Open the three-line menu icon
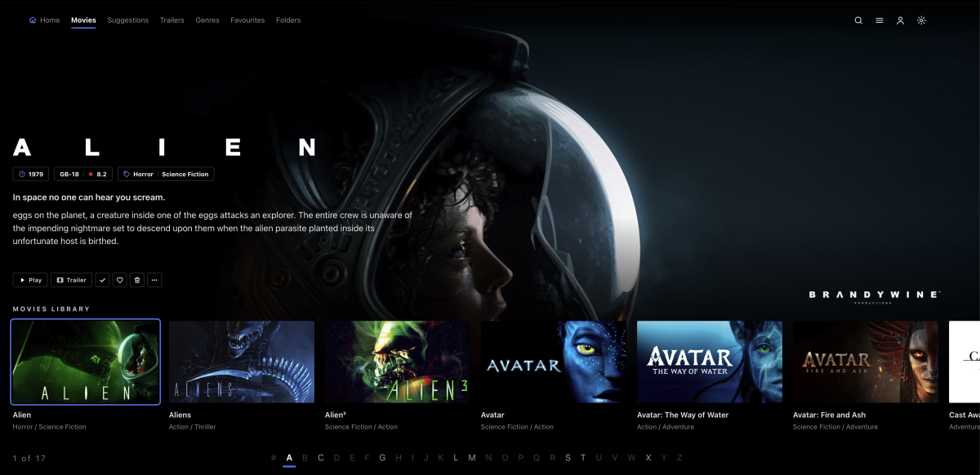This screenshot has height=475, width=980. pos(880,20)
